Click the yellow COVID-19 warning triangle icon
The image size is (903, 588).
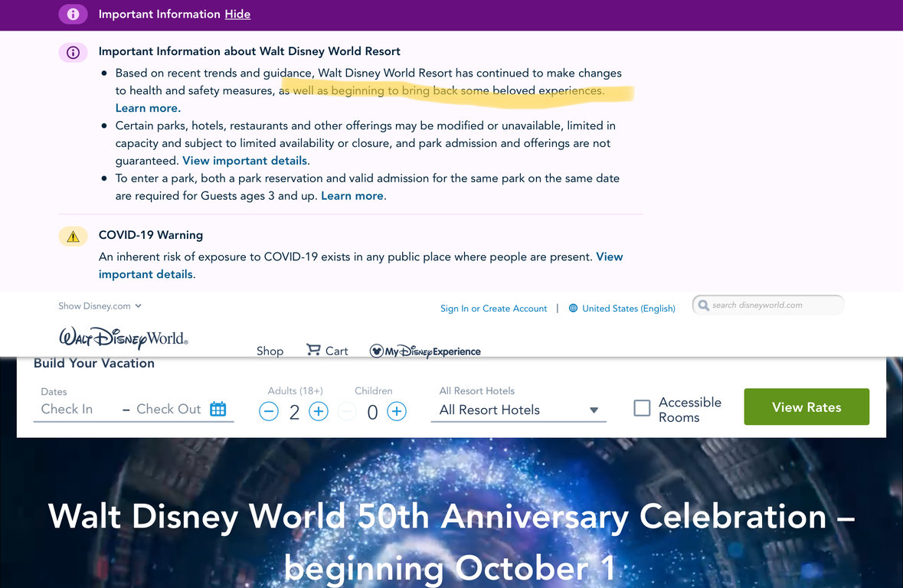pyautogui.click(x=73, y=236)
